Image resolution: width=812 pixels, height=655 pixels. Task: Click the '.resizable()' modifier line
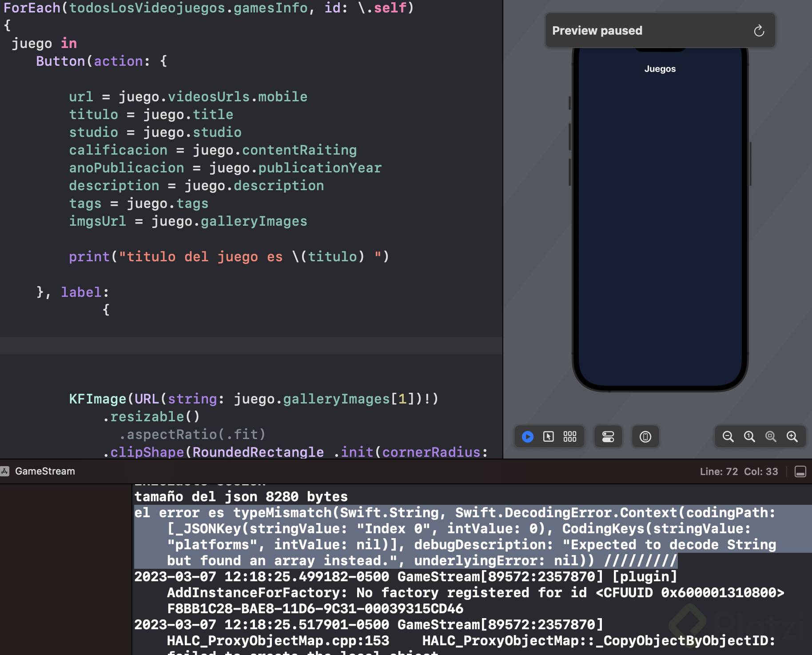click(151, 417)
